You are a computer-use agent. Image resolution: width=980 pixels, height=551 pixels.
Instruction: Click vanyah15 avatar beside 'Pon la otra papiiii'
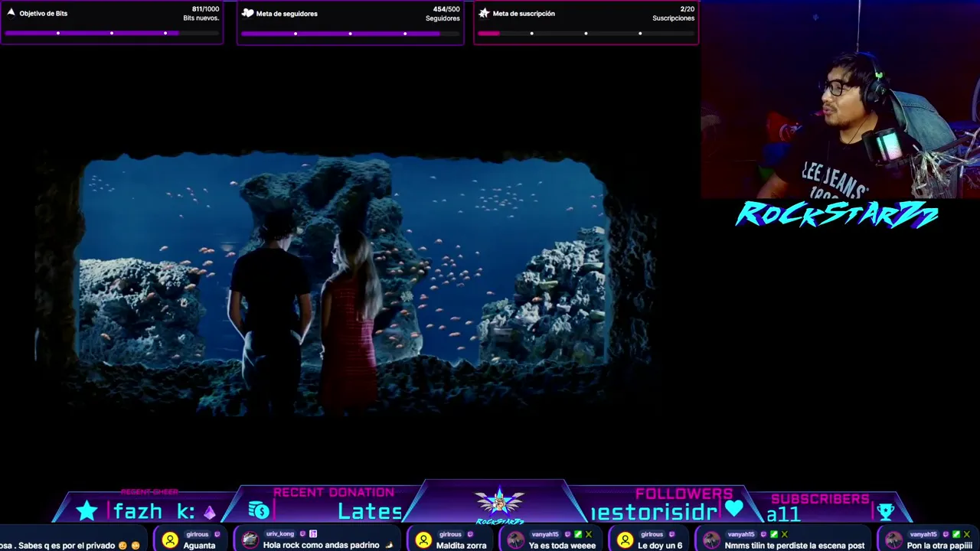pos(893,540)
